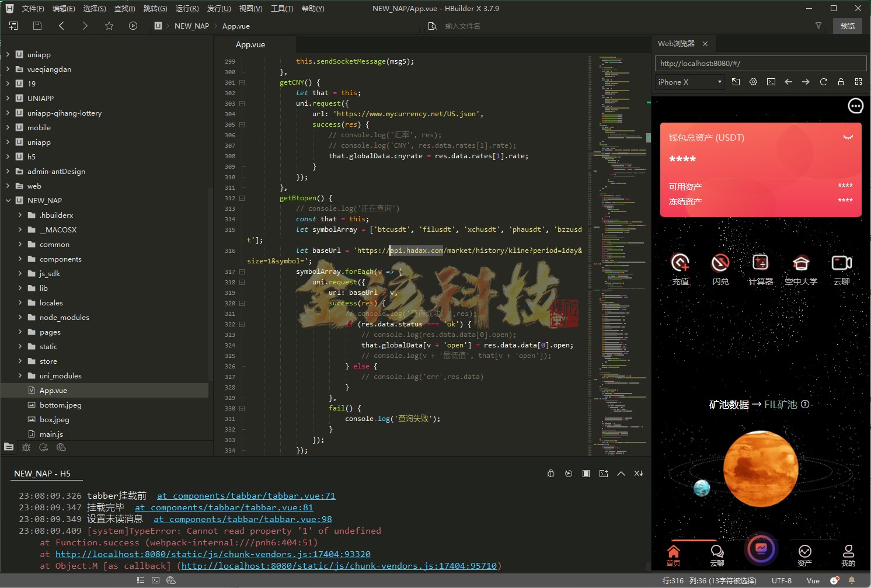Open web browser settings gear icon

pyautogui.click(x=753, y=82)
